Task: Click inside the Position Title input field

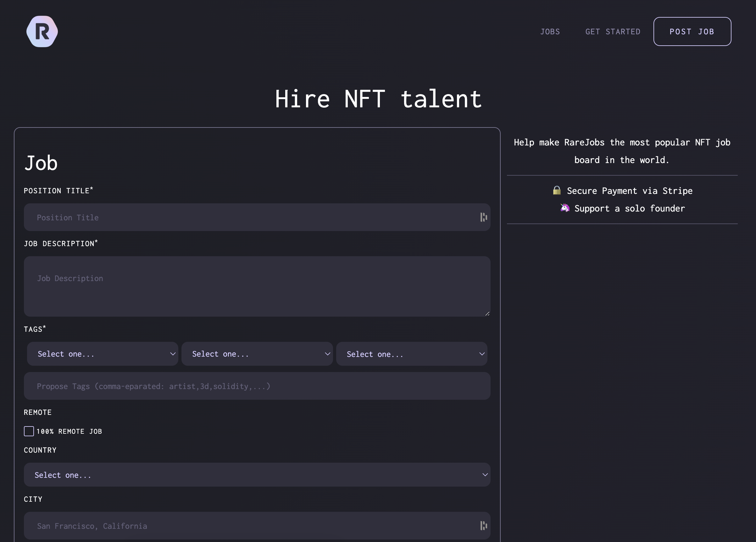Action: coord(233,217)
